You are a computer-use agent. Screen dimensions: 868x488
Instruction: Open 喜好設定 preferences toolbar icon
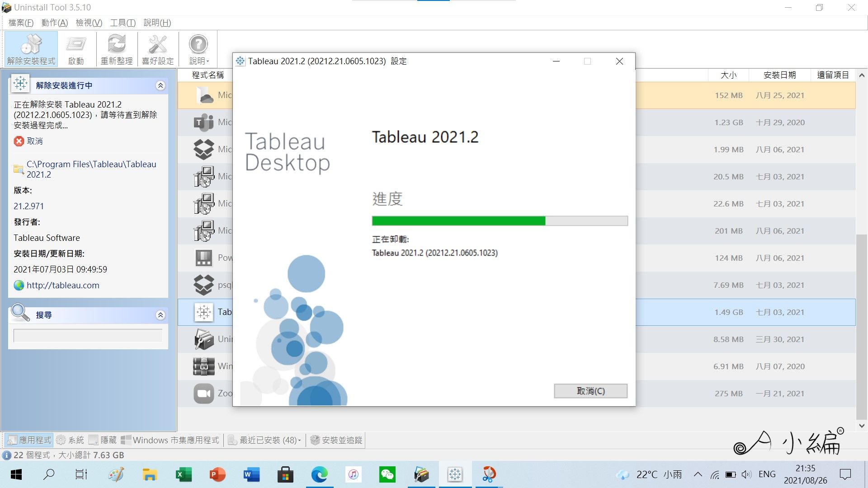(158, 49)
